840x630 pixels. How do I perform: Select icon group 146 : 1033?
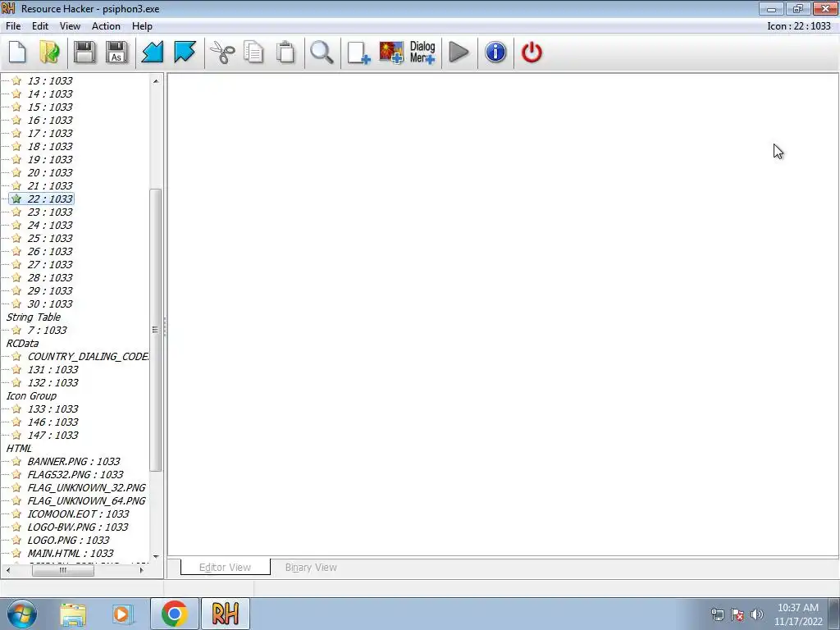click(x=52, y=422)
